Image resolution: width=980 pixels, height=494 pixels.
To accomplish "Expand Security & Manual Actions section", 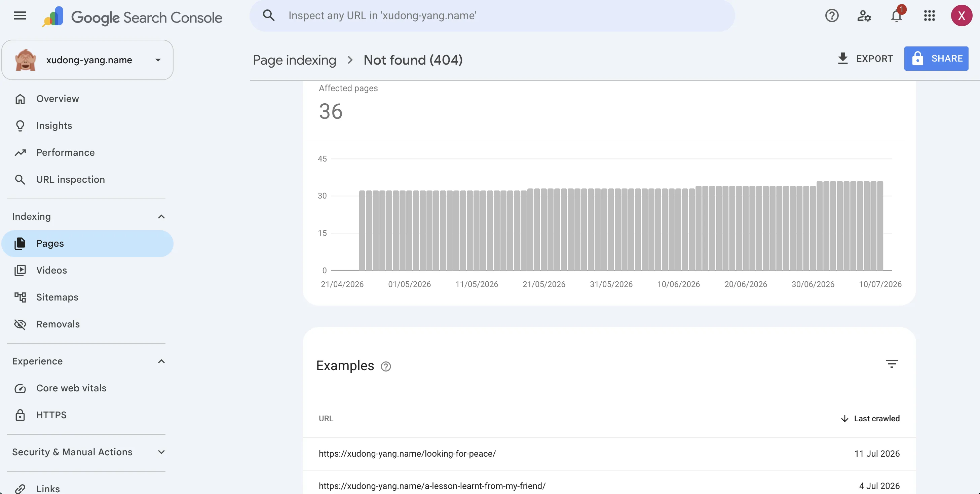I will tap(161, 452).
